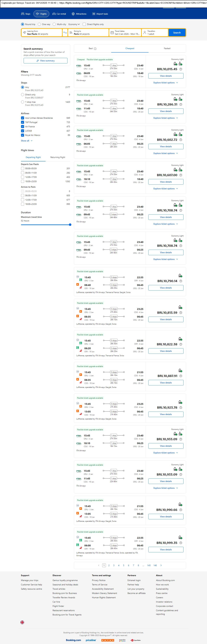Viewport: 207px width, 644px height.
Task: Expand the Show all airlines list
Action: click(x=26, y=141)
